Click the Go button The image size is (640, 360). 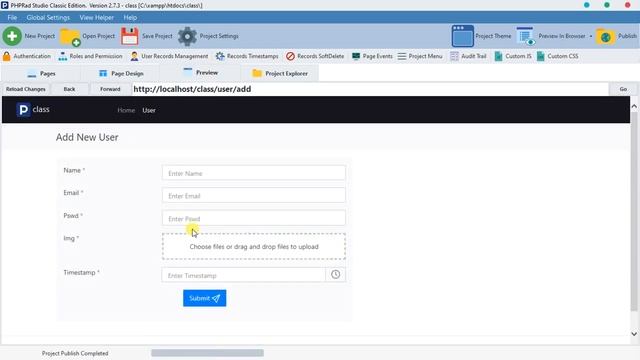623,89
